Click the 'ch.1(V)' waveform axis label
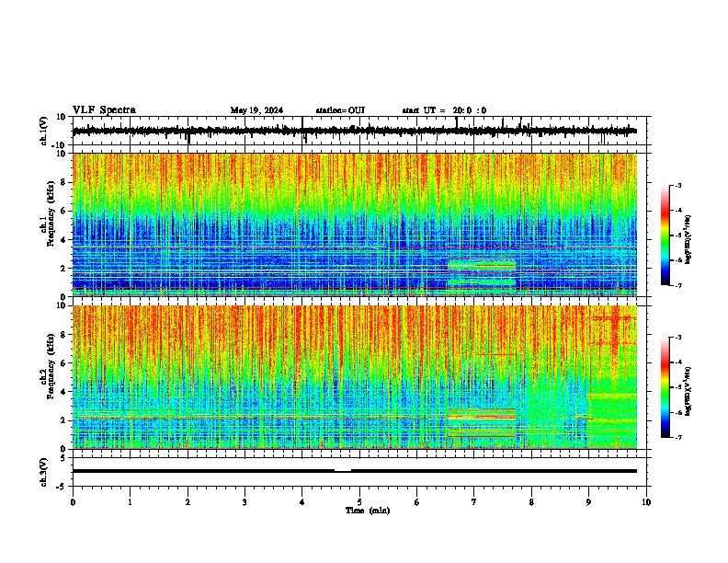Screen dimensions: 728x563 pos(44,131)
